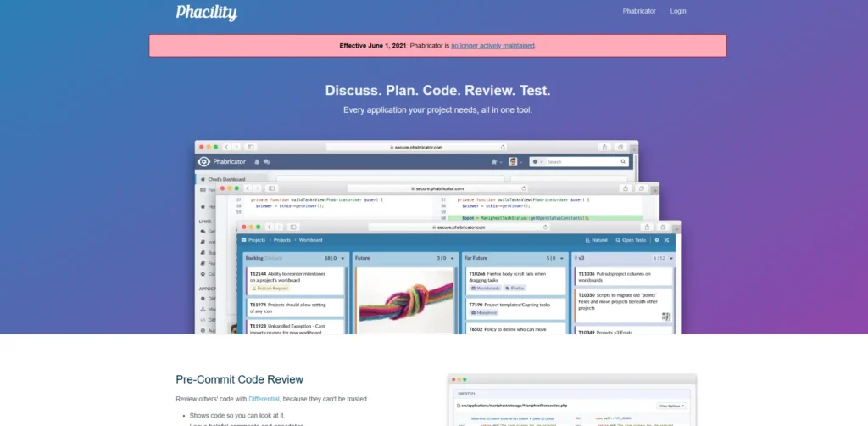868x426 pixels.
Task: Click the Phabricator link in the top navigation
Action: [x=639, y=11]
